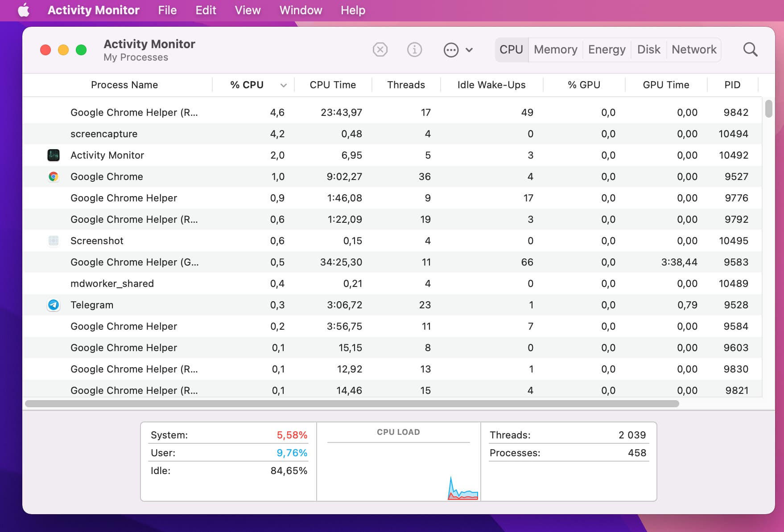Image resolution: width=784 pixels, height=532 pixels.
Task: Click PID value 9842
Action: click(x=736, y=112)
